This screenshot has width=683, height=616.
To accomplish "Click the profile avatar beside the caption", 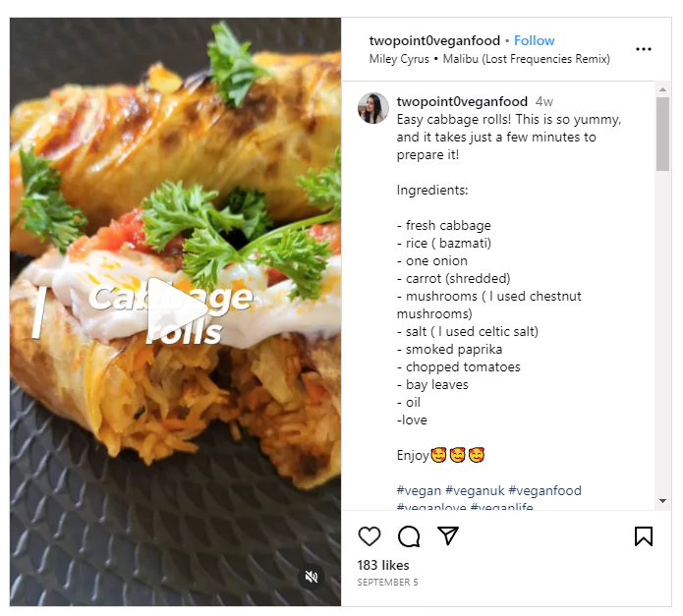I will pos(373,108).
